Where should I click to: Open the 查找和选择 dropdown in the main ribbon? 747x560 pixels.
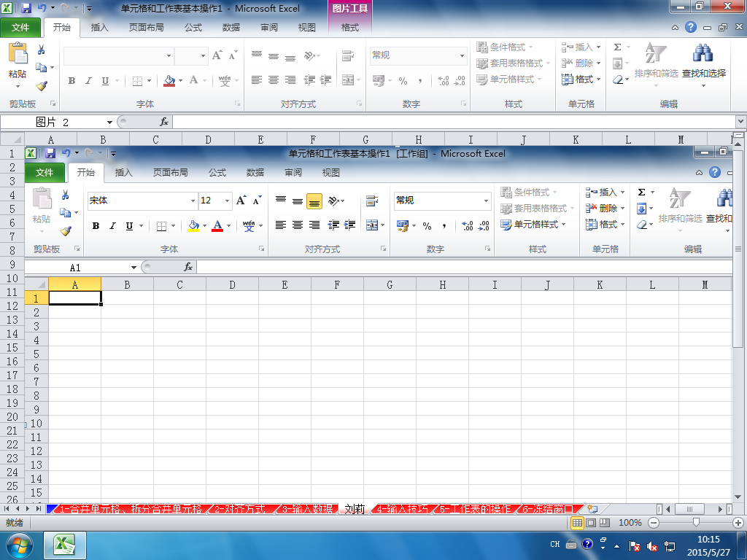704,65
